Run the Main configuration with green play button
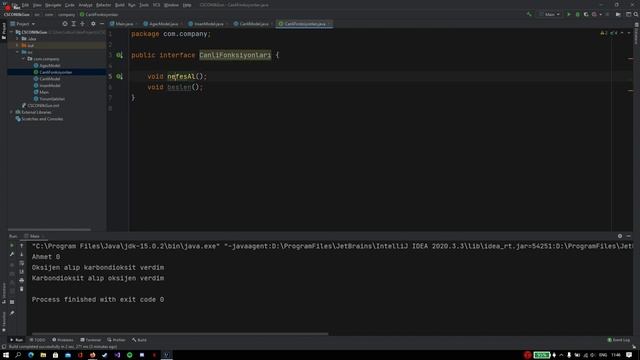 [569, 14]
